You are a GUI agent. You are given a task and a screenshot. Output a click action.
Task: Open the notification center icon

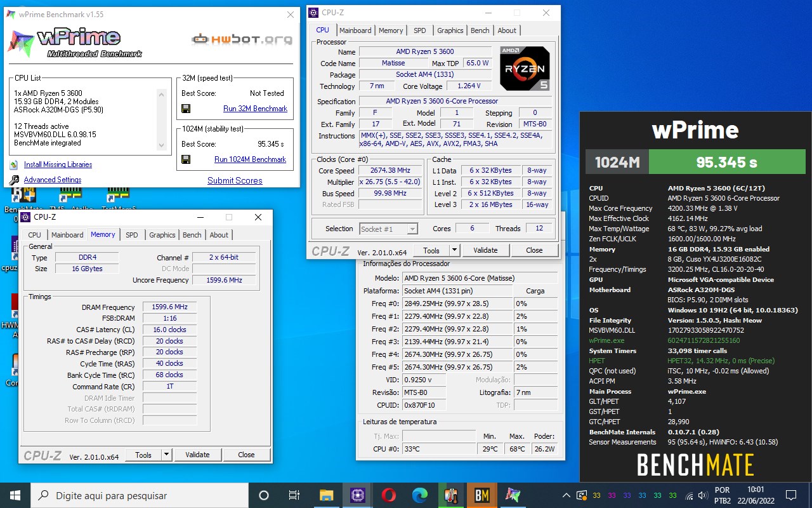[790, 495]
